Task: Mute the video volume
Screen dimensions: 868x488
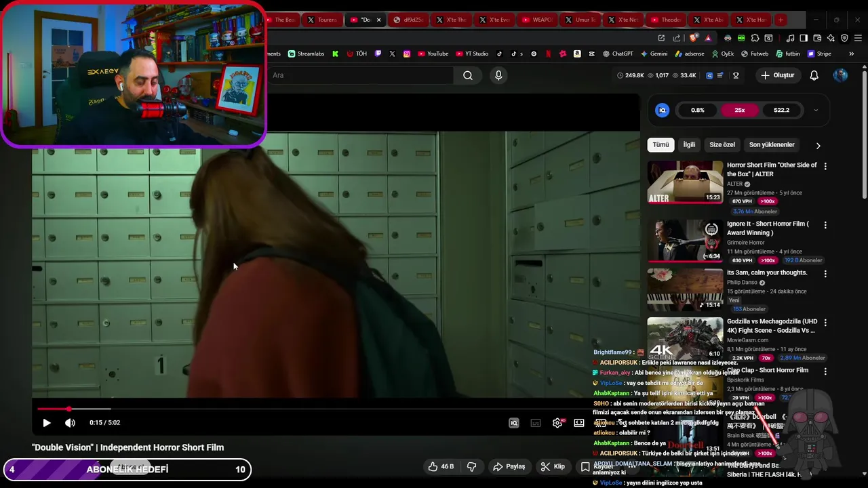Action: coord(70,423)
